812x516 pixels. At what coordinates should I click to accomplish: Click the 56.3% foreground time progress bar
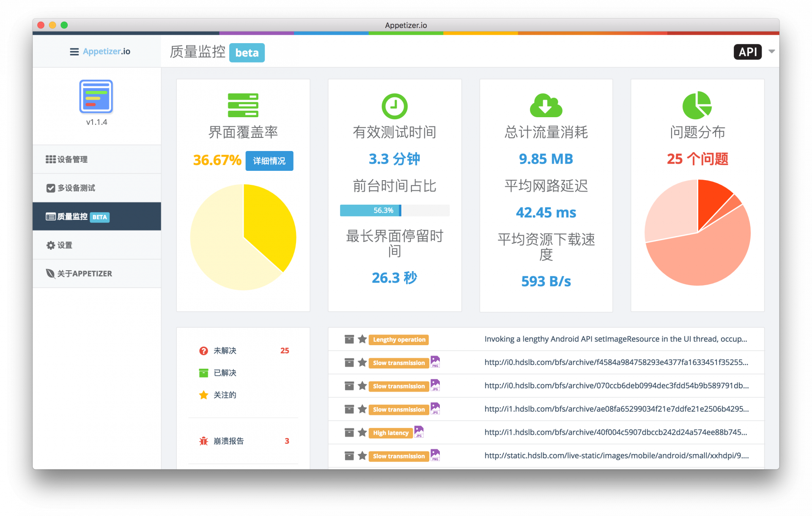395,210
